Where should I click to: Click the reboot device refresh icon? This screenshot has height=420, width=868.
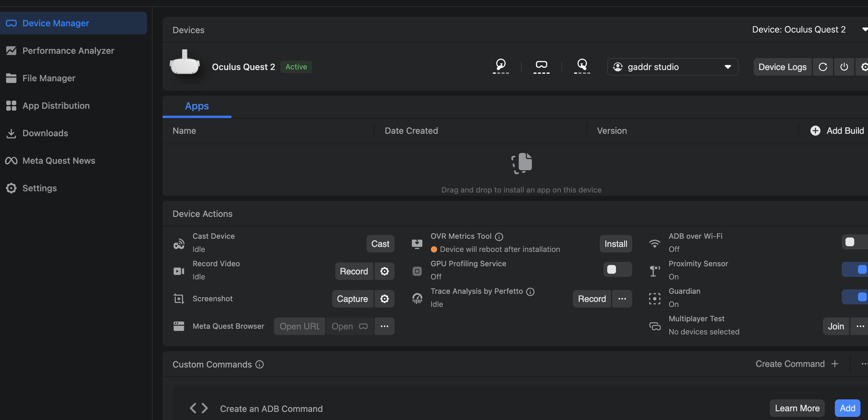(823, 67)
